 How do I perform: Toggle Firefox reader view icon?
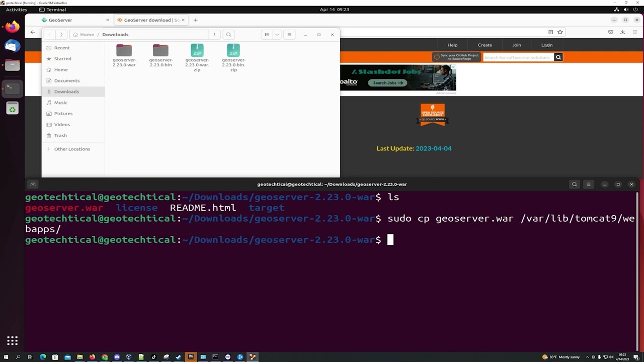550,32
